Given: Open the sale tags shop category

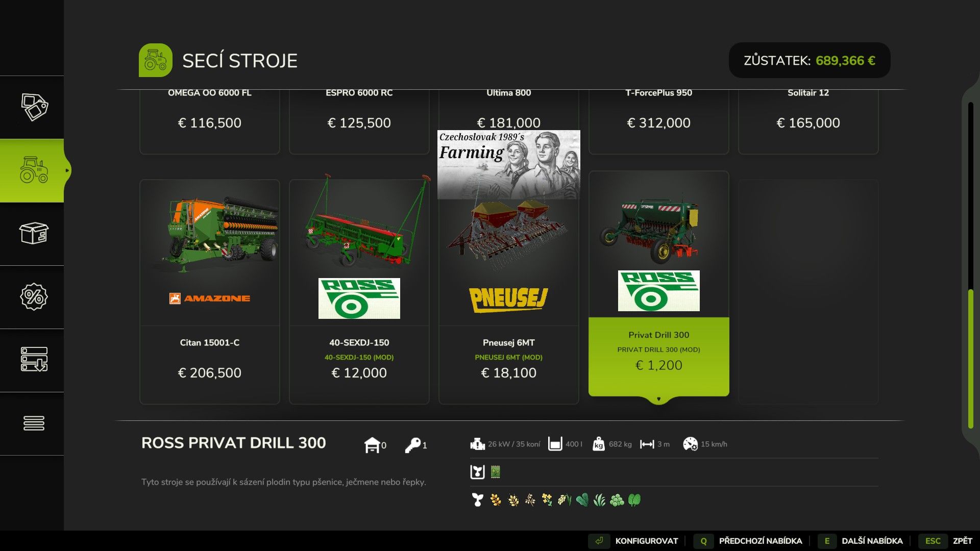Looking at the screenshot, I should 34,107.
